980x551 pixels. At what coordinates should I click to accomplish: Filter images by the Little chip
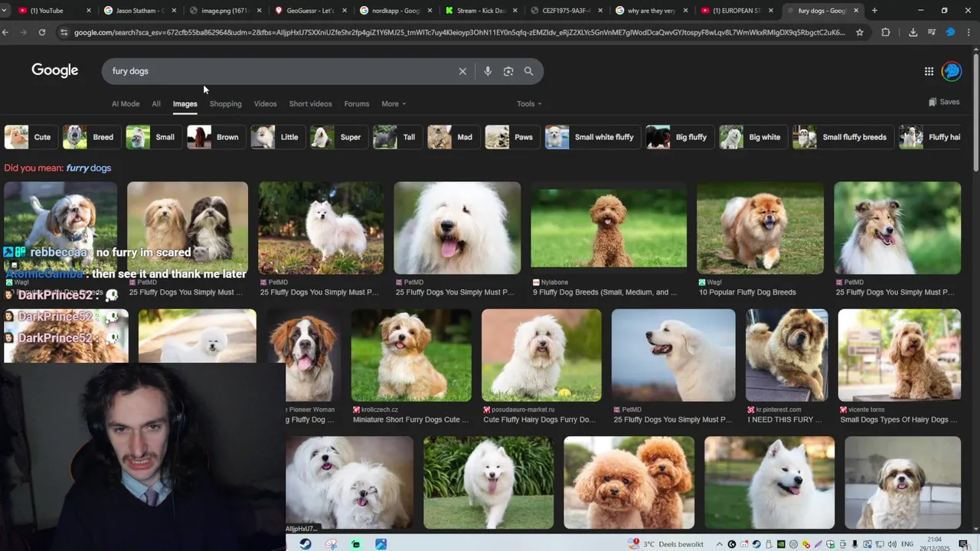point(277,137)
